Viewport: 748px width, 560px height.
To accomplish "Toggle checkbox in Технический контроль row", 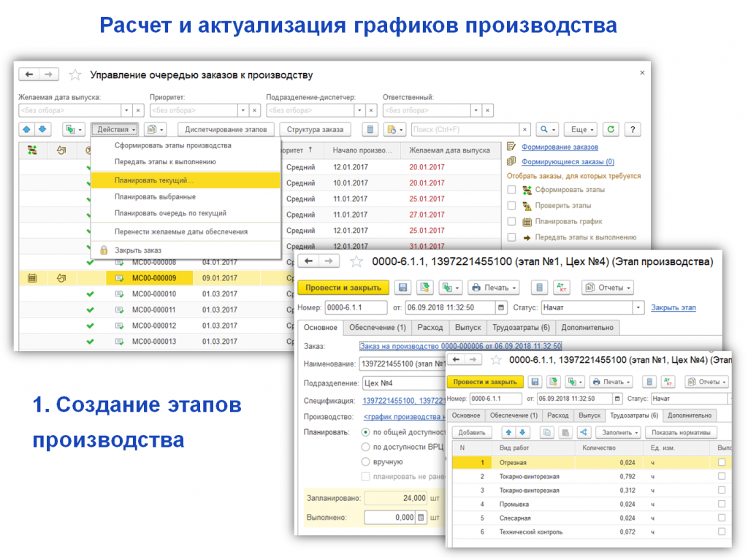I will (x=722, y=532).
